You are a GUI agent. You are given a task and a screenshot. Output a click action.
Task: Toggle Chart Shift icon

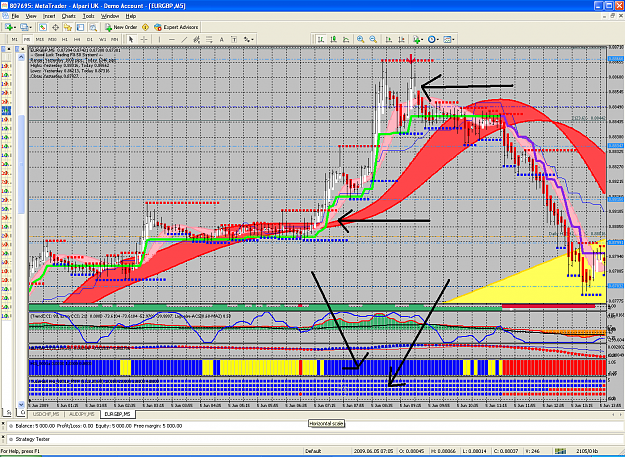(x=401, y=39)
